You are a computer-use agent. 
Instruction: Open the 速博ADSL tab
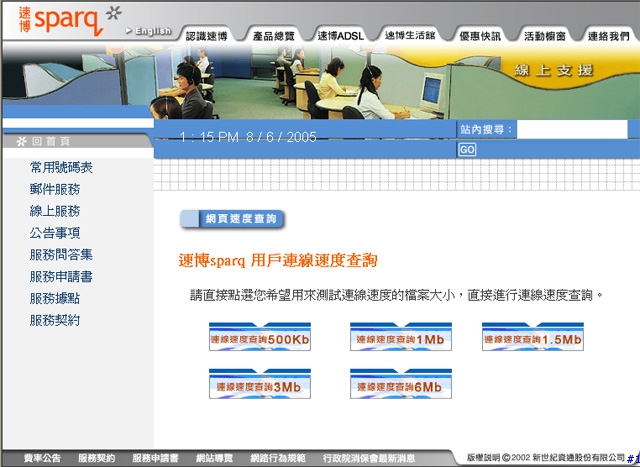340,36
